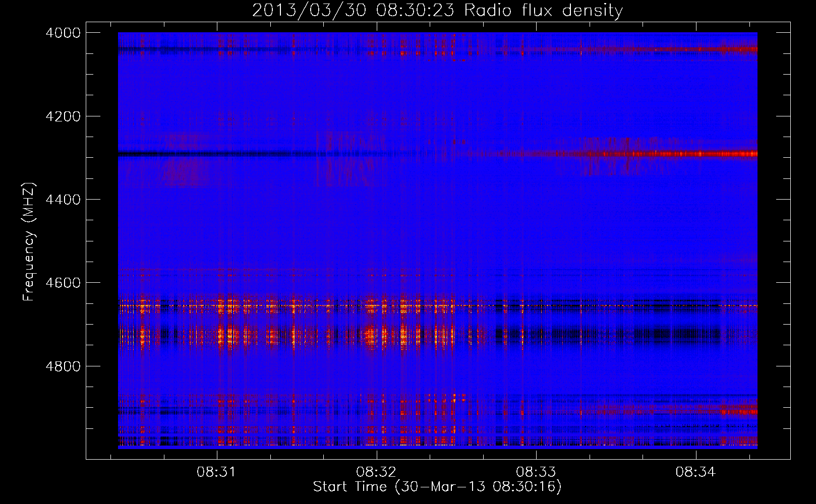Click the 08:32 time tick label
The height and width of the screenshot is (504, 816).
point(376,472)
